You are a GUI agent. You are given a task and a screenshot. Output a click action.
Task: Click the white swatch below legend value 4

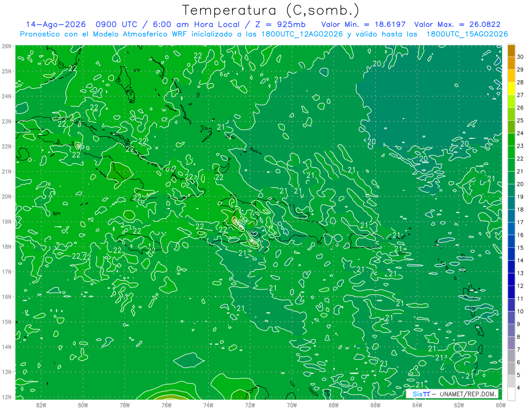(x=511, y=394)
